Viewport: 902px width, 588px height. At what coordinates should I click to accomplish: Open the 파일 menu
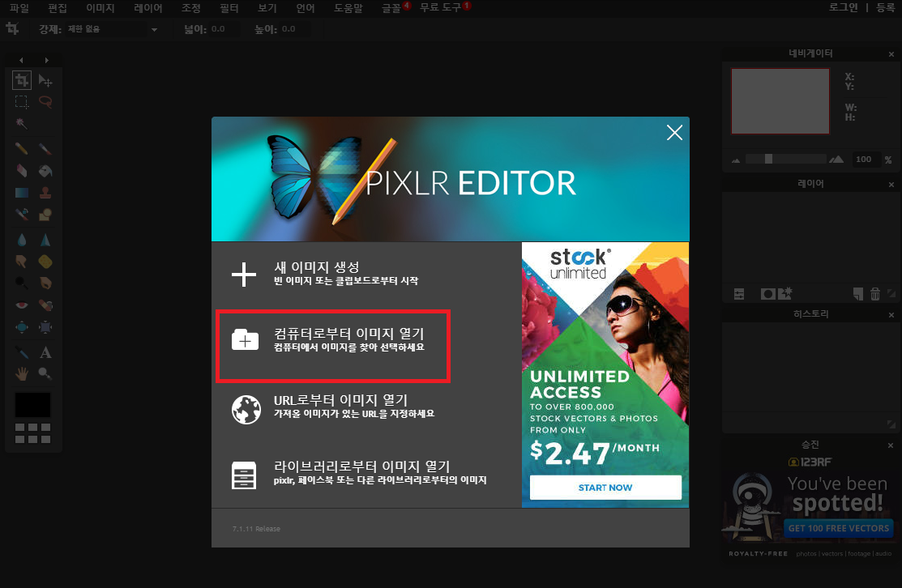pyautogui.click(x=19, y=8)
